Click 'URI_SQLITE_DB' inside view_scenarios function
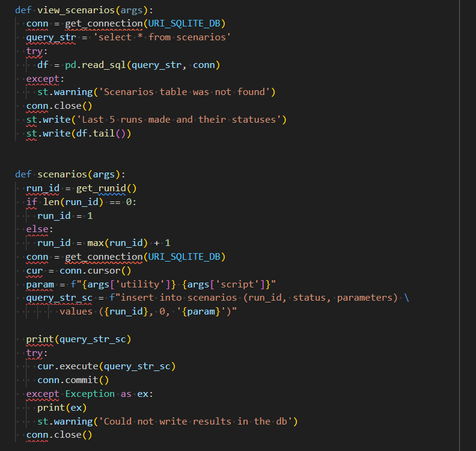Image resolution: width=476 pixels, height=451 pixels. point(184,23)
